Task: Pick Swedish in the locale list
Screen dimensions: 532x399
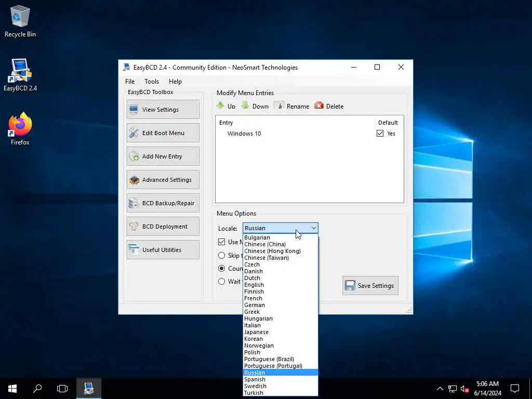Action: [281, 386]
